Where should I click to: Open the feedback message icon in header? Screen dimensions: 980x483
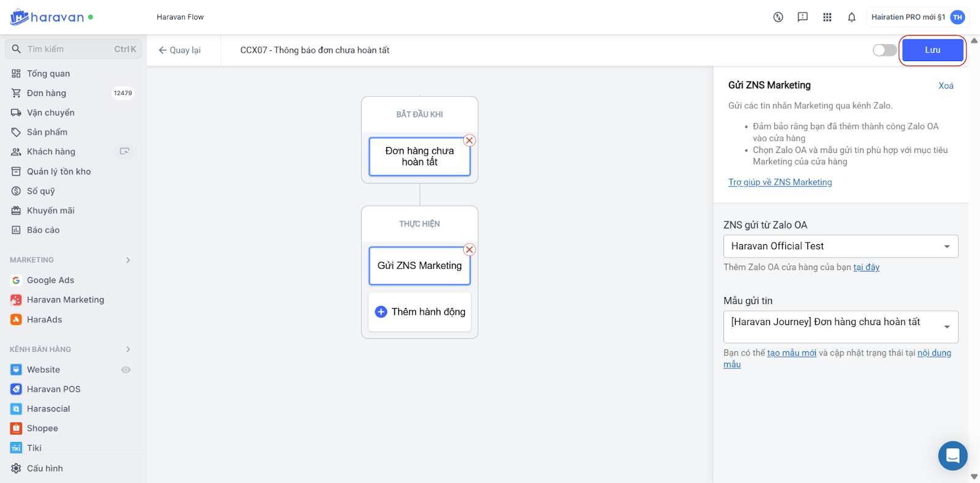click(802, 17)
